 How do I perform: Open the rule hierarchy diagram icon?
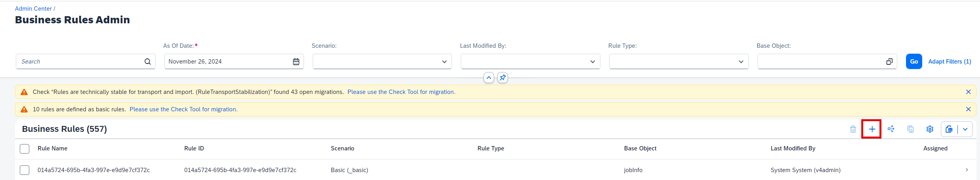(891, 129)
